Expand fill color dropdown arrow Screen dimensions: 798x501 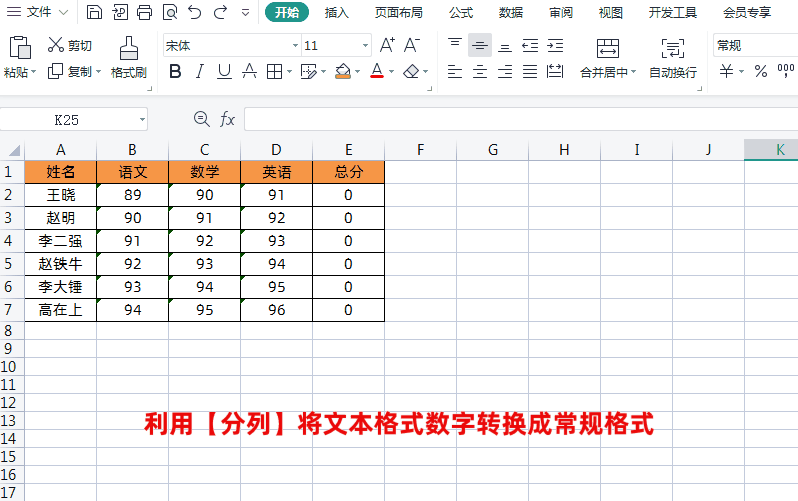[357, 72]
